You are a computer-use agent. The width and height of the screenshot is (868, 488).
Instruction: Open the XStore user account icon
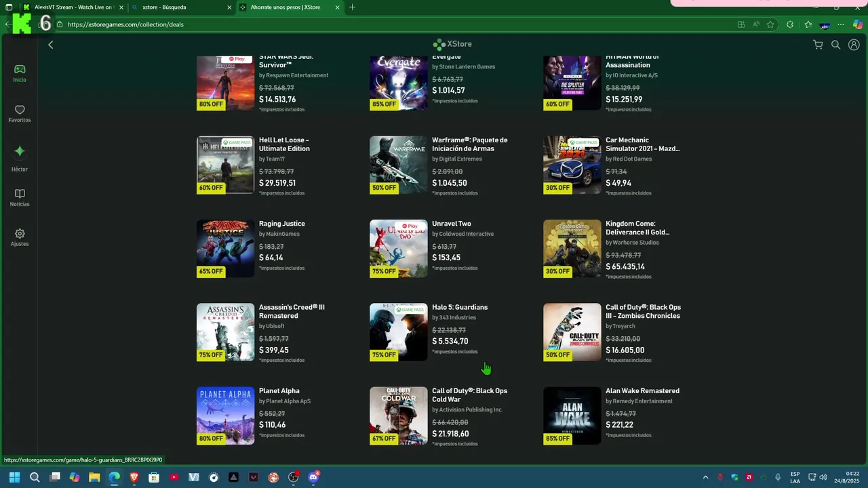point(854,45)
